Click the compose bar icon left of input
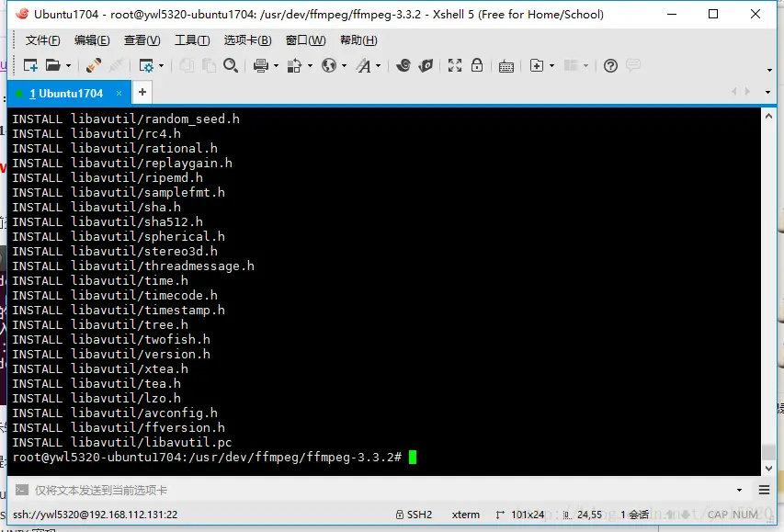Image resolution: width=784 pixels, height=532 pixels. 21,490
